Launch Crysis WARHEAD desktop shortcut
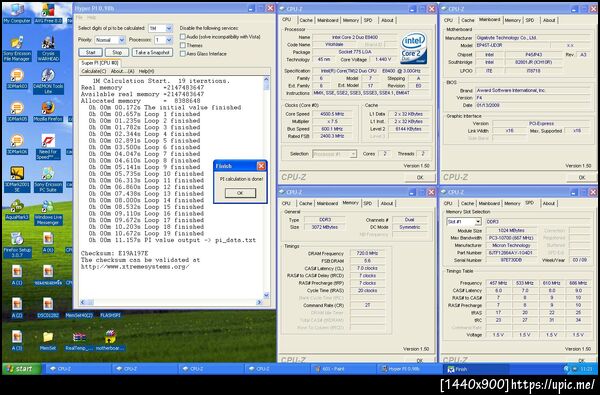Screen dimensions: 600x395 [48, 48]
